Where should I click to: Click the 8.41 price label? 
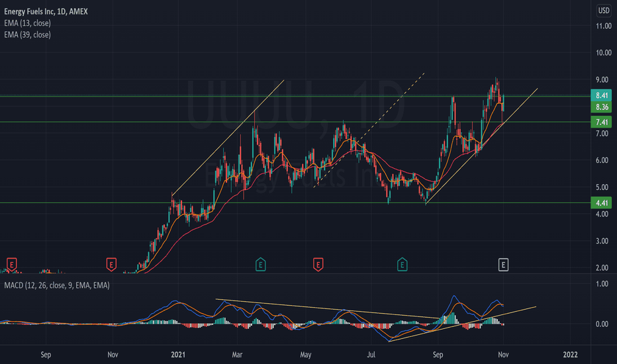[602, 95]
